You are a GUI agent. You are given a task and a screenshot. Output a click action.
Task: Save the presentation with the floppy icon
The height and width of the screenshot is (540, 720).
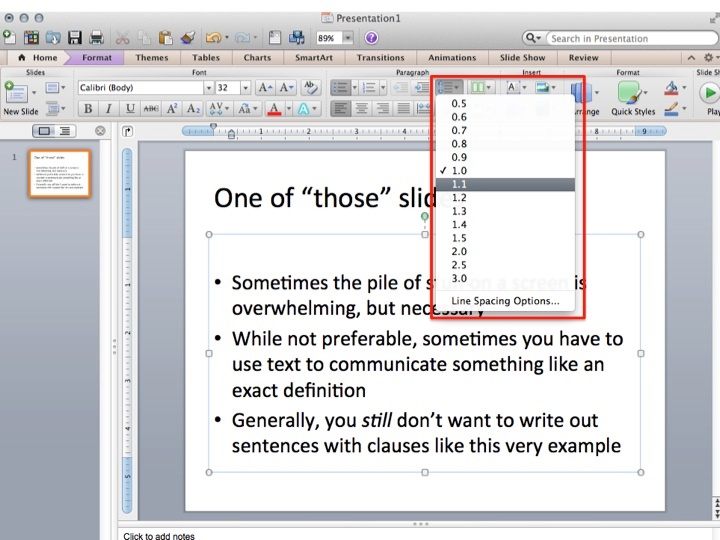click(75, 38)
